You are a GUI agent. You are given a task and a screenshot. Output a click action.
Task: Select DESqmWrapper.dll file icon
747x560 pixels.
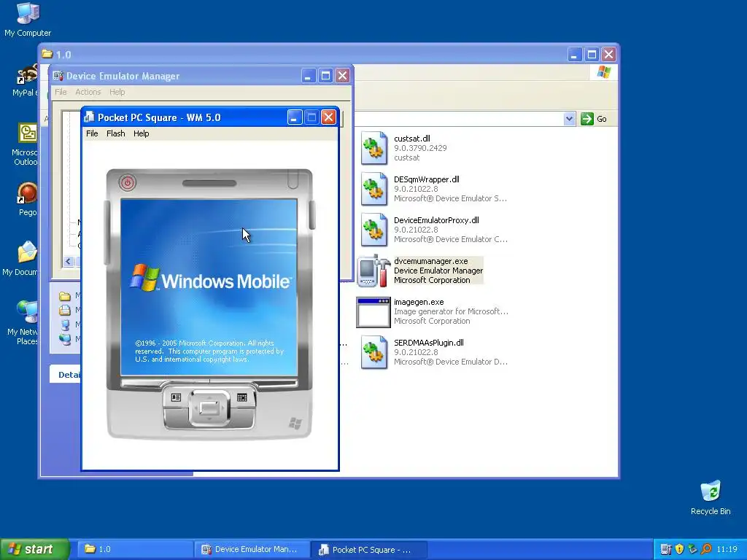[374, 189]
